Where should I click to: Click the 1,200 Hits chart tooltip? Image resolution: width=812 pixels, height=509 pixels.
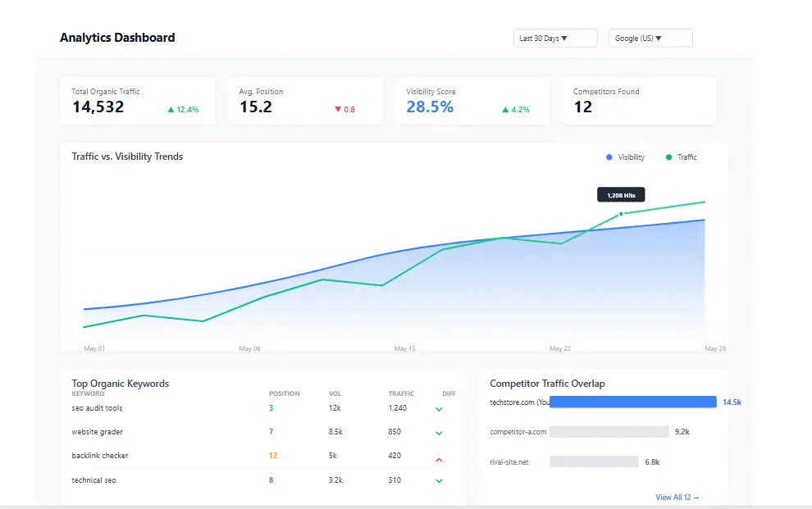[x=621, y=195]
